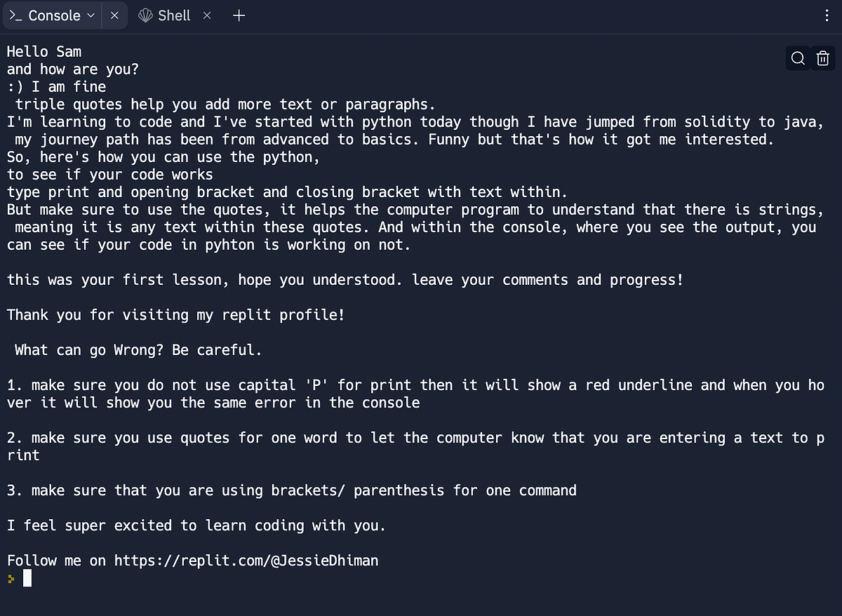Image resolution: width=842 pixels, height=616 pixels.
Task: Open a new tab with the plus icon
Action: pyautogui.click(x=239, y=15)
